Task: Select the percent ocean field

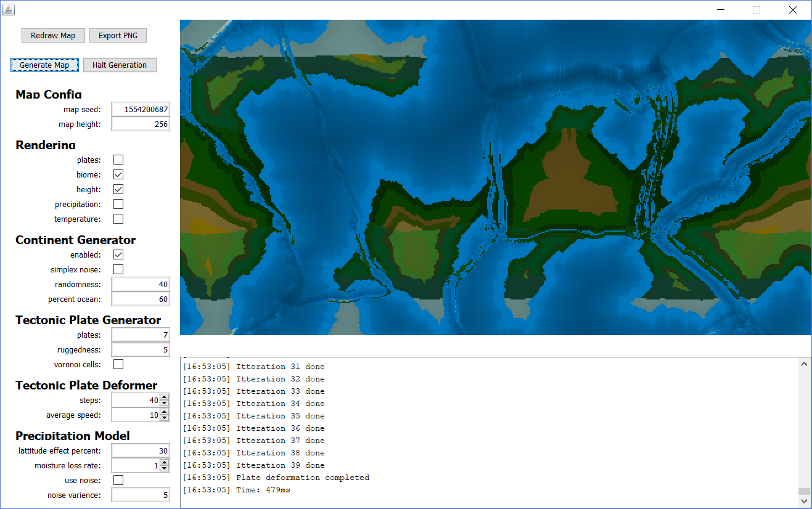Action: (x=141, y=299)
